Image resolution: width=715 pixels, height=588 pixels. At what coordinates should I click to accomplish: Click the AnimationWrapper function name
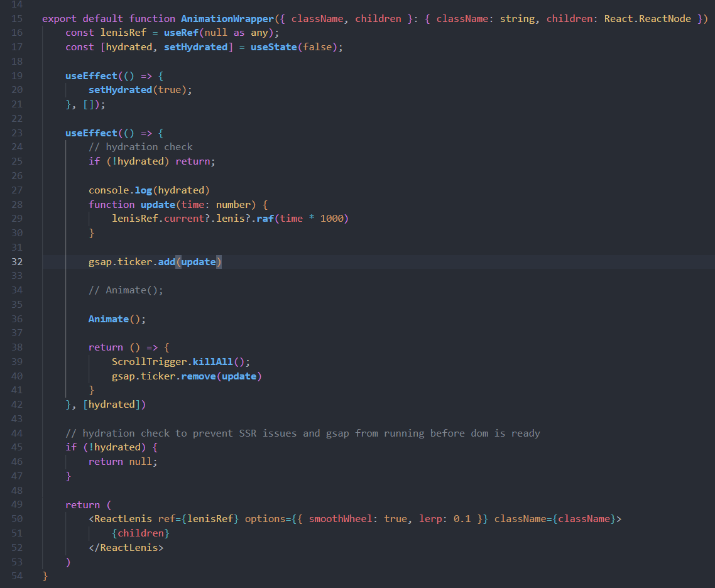click(227, 19)
